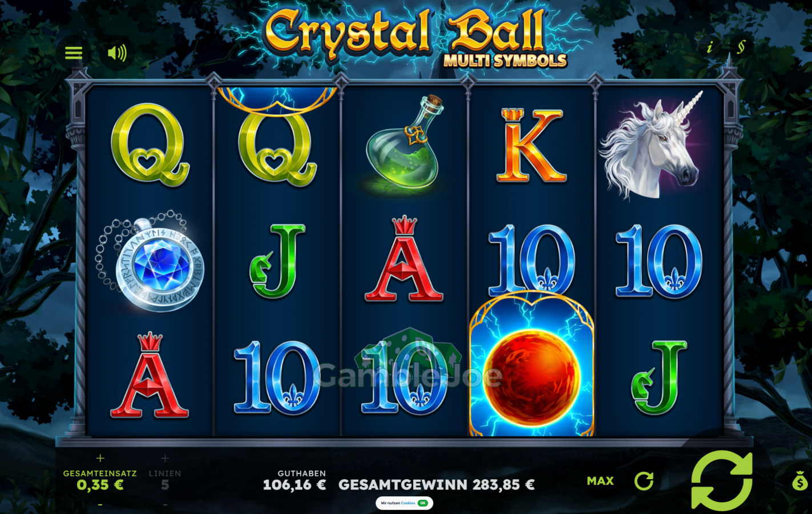Open the game info icon

[710, 47]
